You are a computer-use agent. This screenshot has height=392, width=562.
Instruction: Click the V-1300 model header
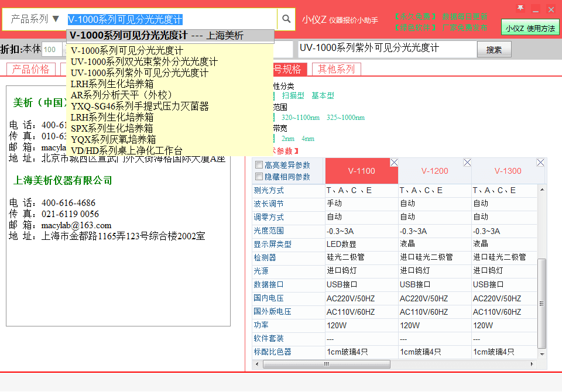(508, 171)
